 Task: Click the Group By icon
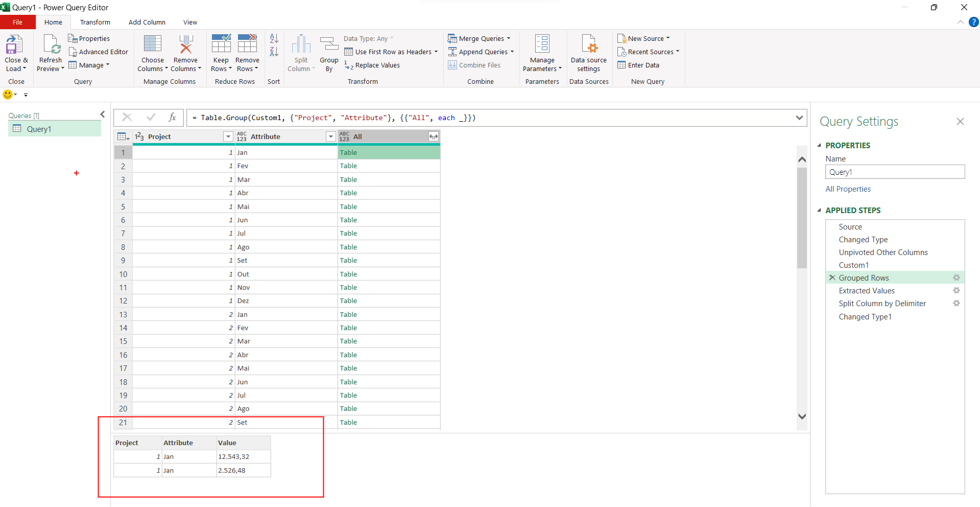[x=329, y=44]
